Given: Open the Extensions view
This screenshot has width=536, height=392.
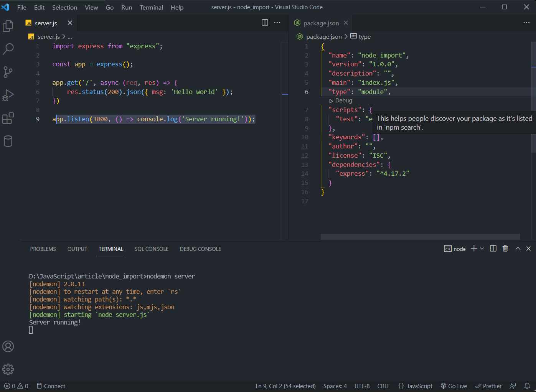Looking at the screenshot, I should click(8, 118).
